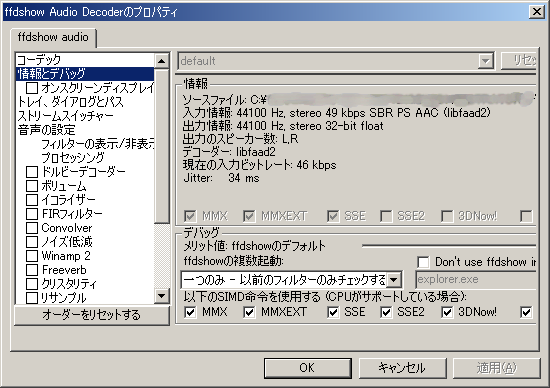Select フィルターの表示/非表示 entry
Viewport: 550px width, 388px height.
98,144
